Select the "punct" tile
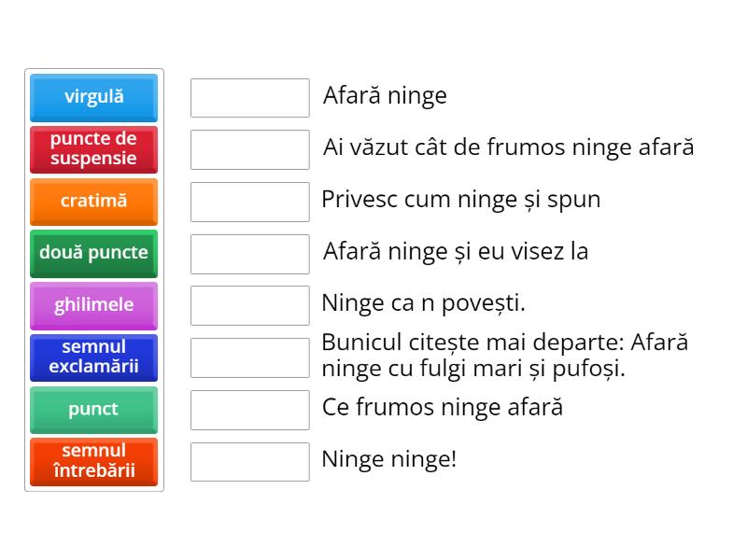This screenshot has width=747, height=560. coord(93,410)
